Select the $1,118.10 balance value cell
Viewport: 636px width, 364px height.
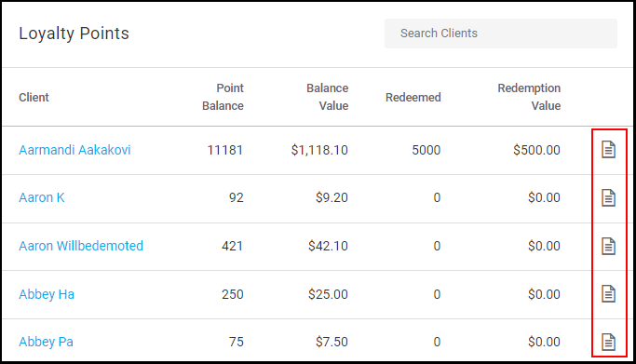[319, 150]
